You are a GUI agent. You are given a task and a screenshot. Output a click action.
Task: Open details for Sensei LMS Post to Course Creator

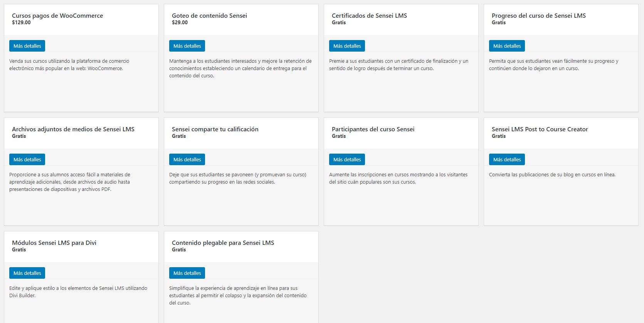507,159
